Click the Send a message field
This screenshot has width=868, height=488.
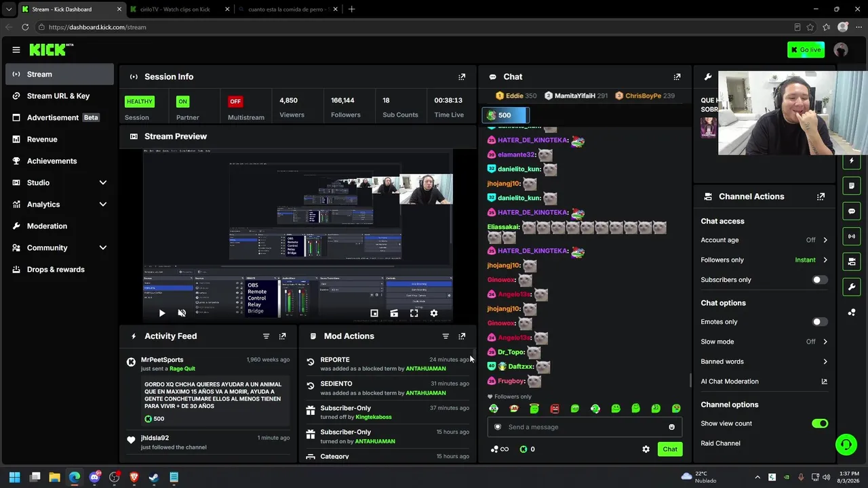tap(585, 427)
